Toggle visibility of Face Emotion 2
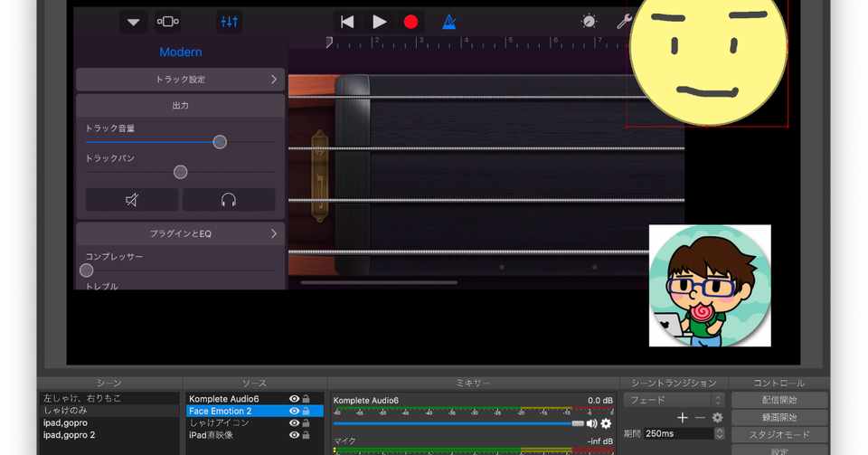This screenshot has width=868, height=455. [x=294, y=411]
